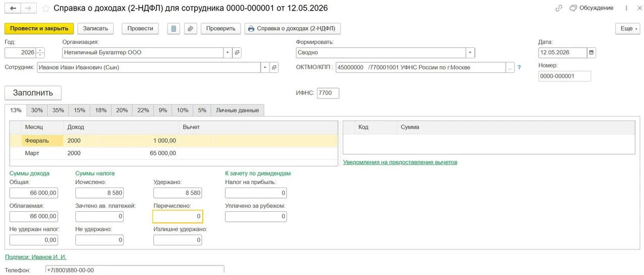Go back with the left arrow

pyautogui.click(x=13, y=8)
